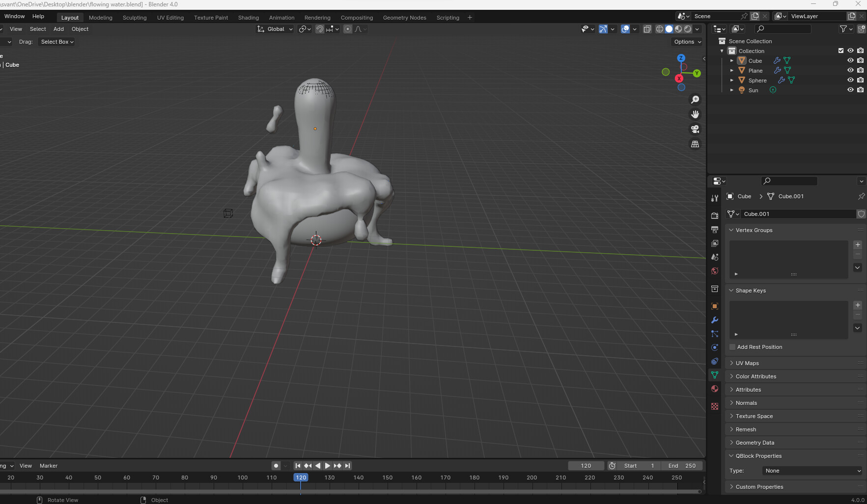Image resolution: width=867 pixels, height=504 pixels.
Task: Add a new vertex group with plus
Action: pos(858,244)
